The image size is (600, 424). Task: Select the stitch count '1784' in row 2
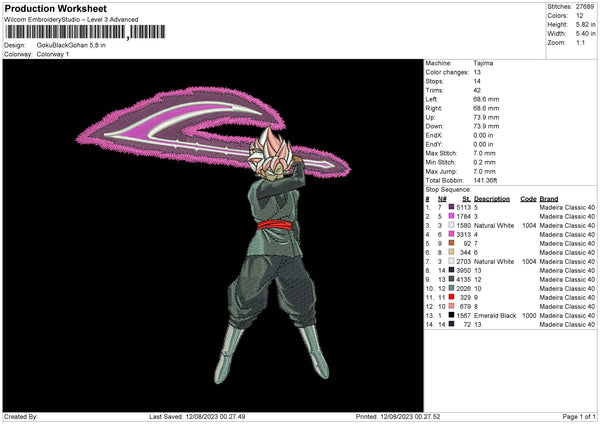tap(463, 216)
